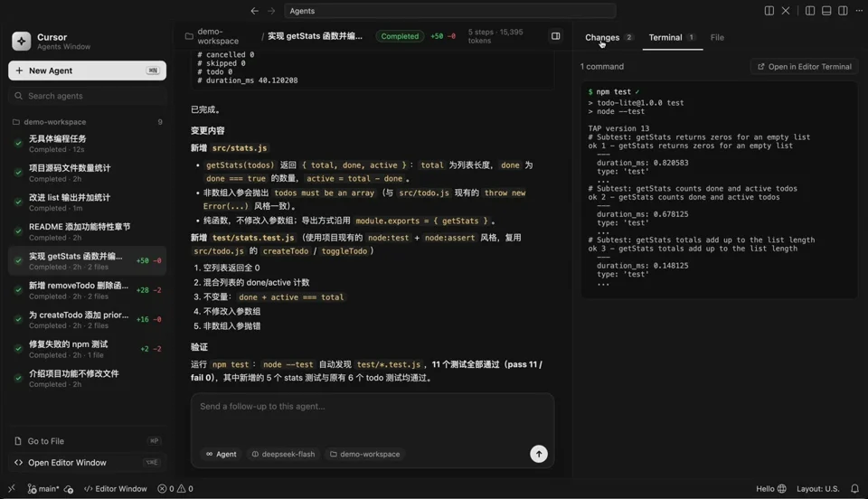Toggle the right sidebar layout icon
The height and width of the screenshot is (499, 868).
843,11
